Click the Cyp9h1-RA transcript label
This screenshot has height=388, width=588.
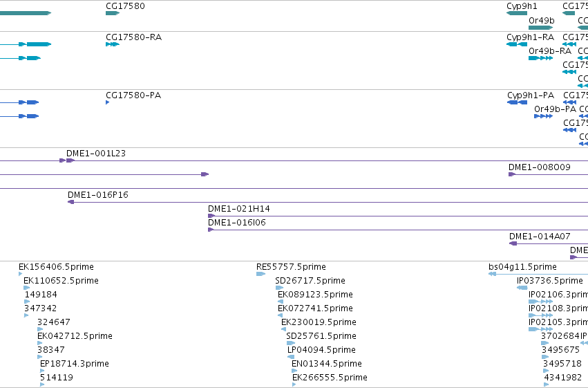point(530,37)
